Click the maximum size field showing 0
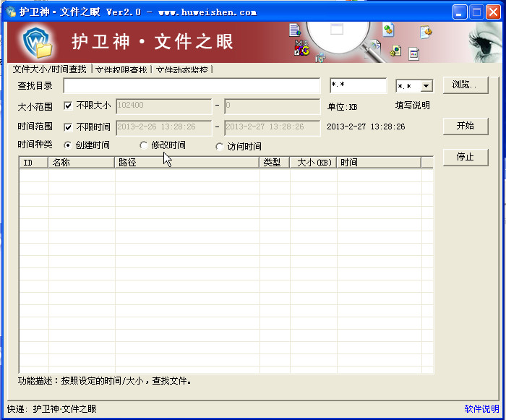 click(273, 106)
